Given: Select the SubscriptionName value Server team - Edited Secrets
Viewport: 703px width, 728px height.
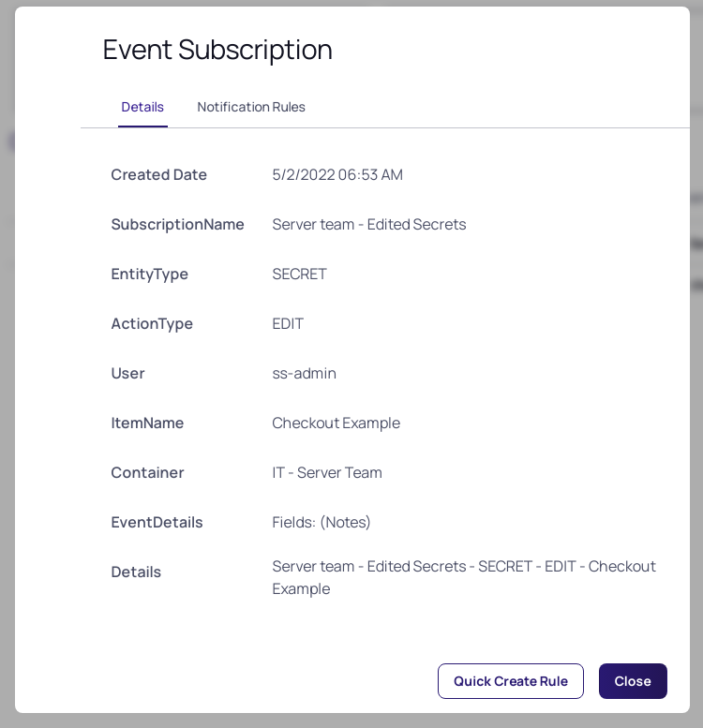Looking at the screenshot, I should [369, 225].
